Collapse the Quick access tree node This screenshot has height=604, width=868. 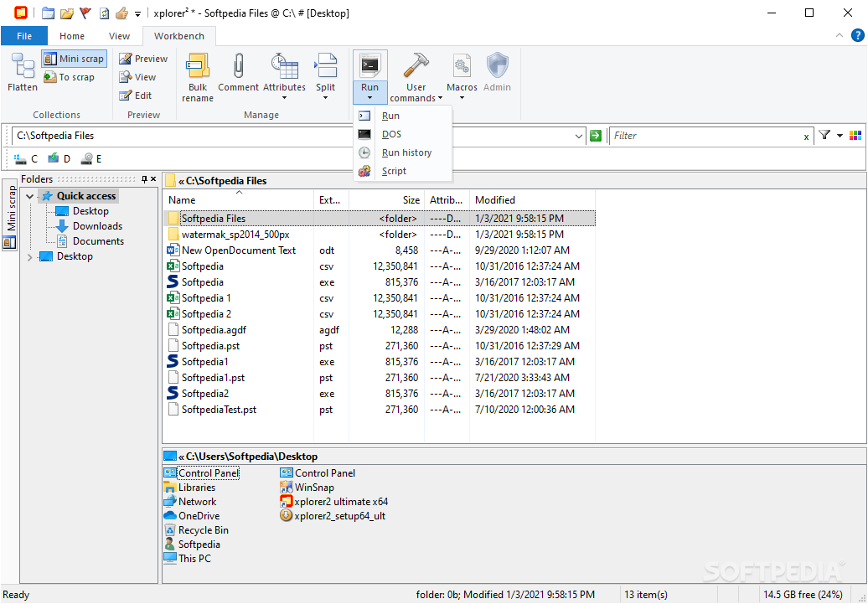pos(30,196)
